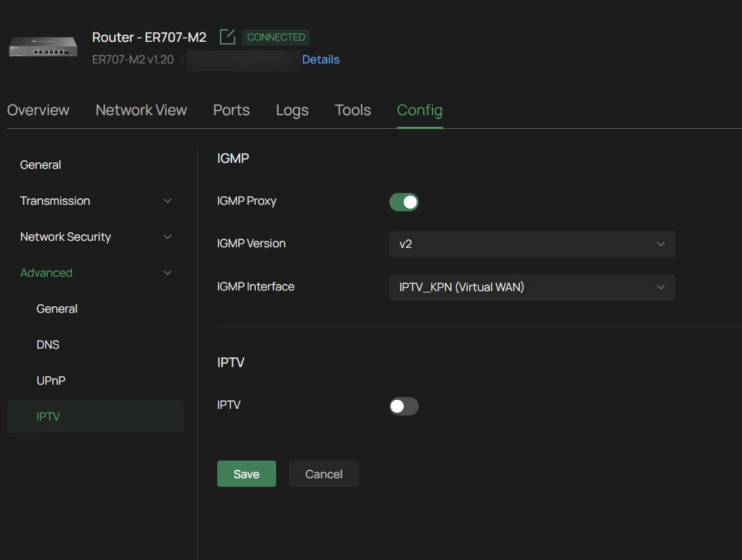Viewport: 742px width, 560px height.
Task: Click the IGMP Interface label
Action: (256, 287)
